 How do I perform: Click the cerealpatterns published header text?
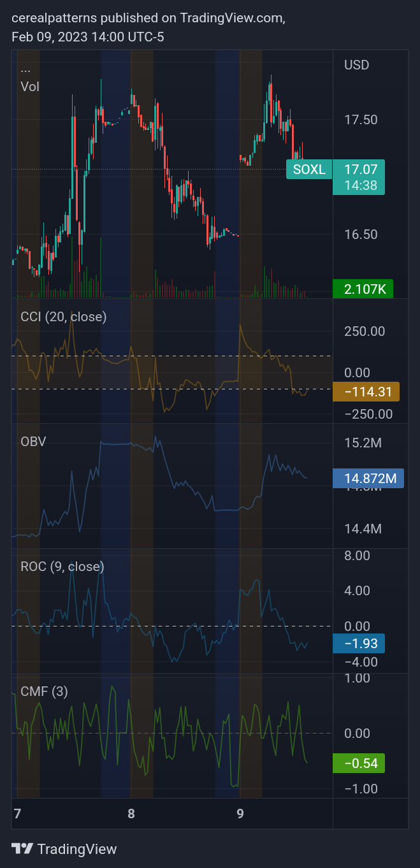[148, 18]
